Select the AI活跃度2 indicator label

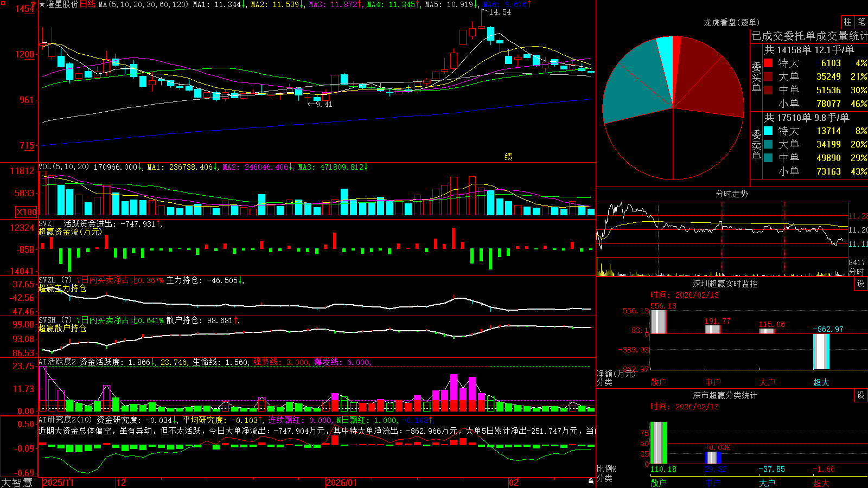tap(58, 362)
